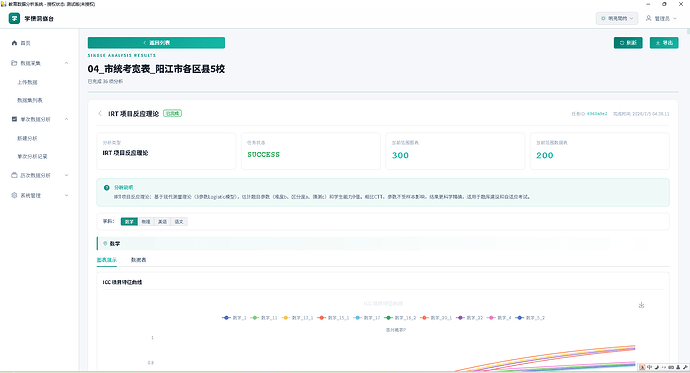Screen dimensions: 690x373
Task: Toggle 数学_17 legend series
Action: point(367,318)
